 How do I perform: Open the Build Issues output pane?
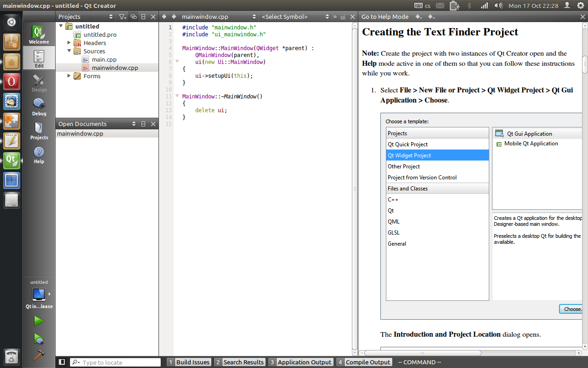click(x=189, y=362)
